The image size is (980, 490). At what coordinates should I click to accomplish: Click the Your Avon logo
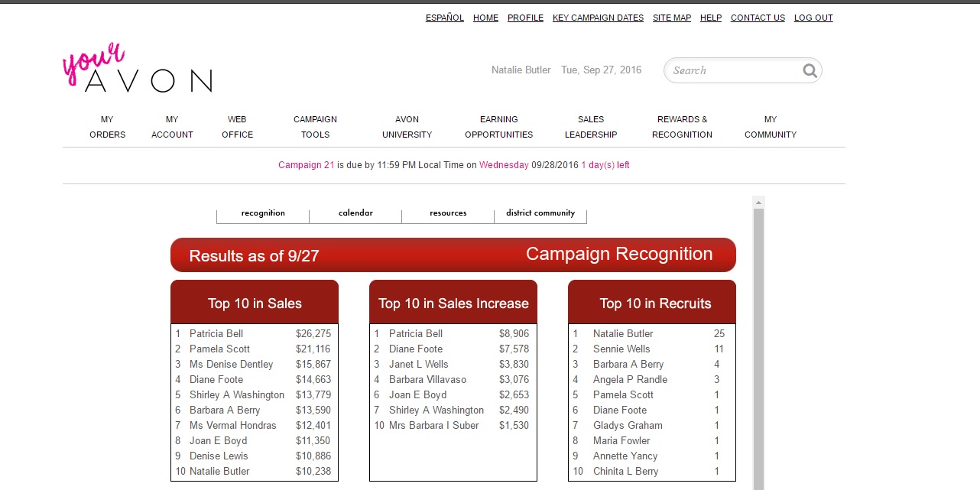138,69
